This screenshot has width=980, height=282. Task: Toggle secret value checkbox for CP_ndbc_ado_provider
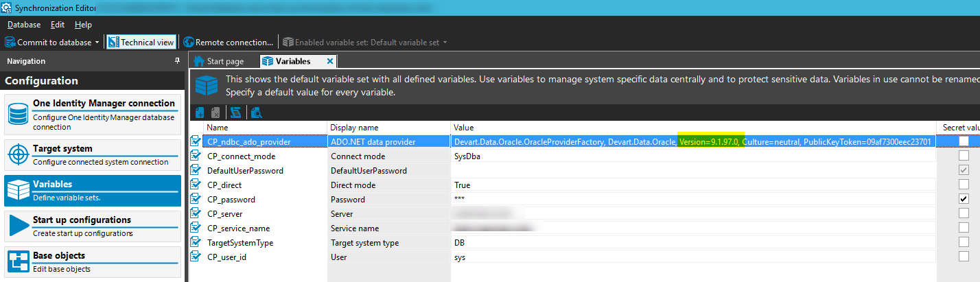pos(964,141)
